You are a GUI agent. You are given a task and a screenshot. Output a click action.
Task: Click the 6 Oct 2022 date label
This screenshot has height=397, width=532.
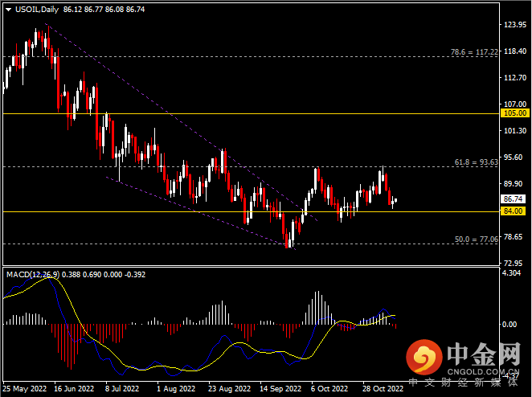click(x=329, y=388)
